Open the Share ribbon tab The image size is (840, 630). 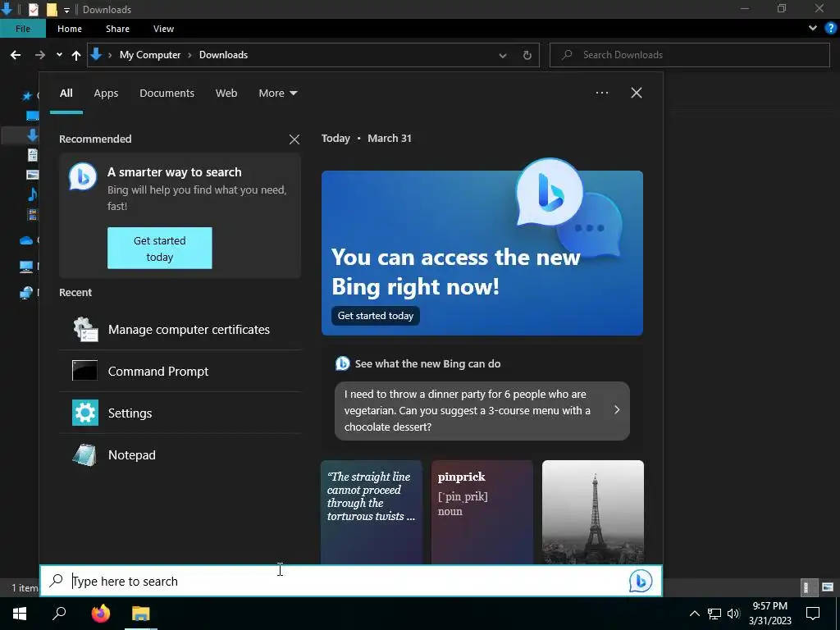click(x=117, y=29)
